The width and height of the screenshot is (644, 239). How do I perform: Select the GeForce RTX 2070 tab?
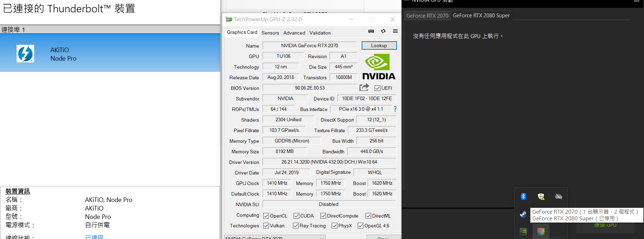pyautogui.click(x=427, y=16)
